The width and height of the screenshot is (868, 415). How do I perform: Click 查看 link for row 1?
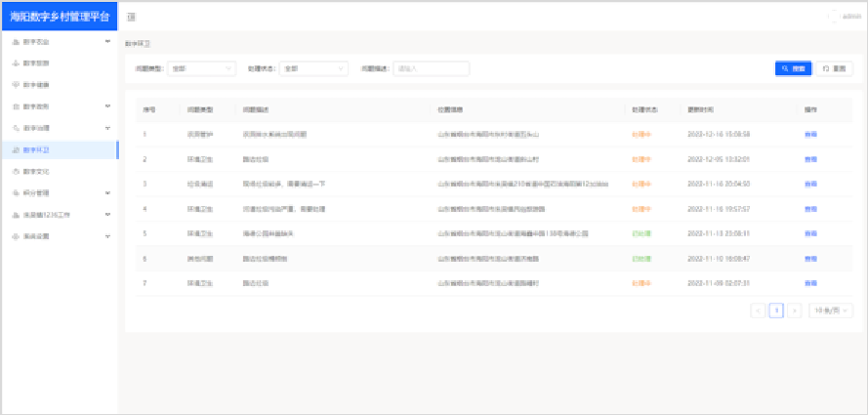tap(809, 133)
